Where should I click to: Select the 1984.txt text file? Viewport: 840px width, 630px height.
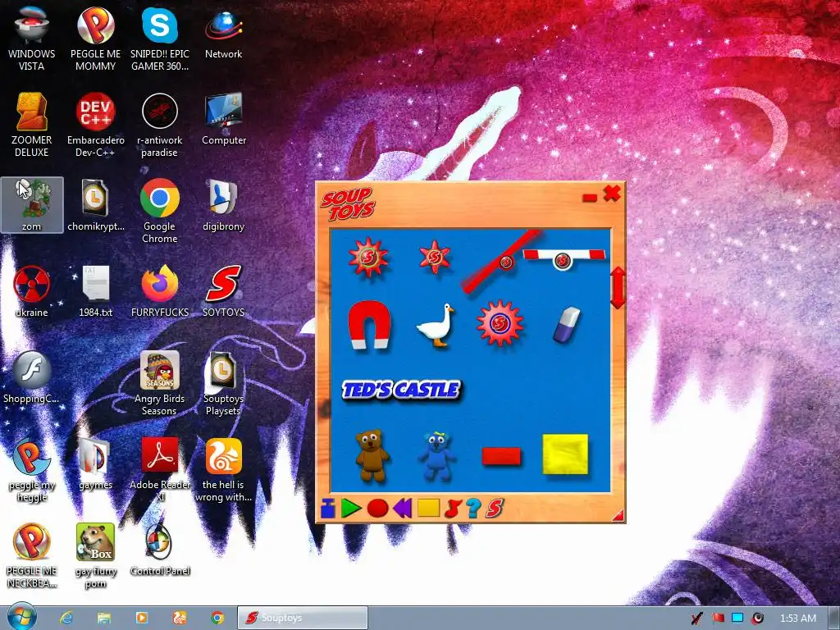pos(95,292)
